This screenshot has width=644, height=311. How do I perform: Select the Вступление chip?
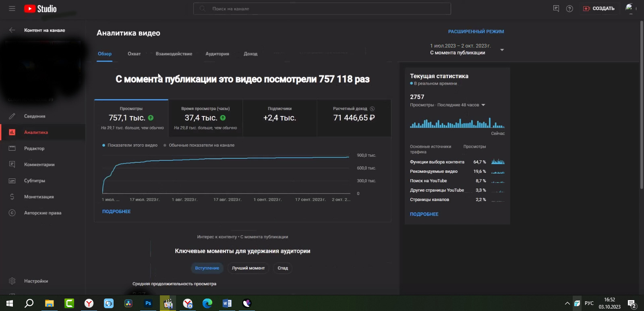point(207,268)
